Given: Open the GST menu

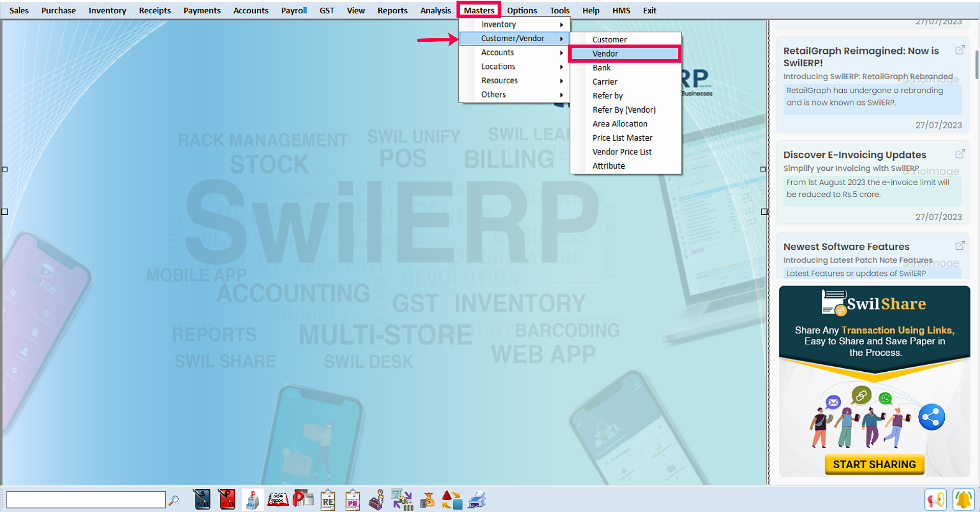Looking at the screenshot, I should point(327,10).
